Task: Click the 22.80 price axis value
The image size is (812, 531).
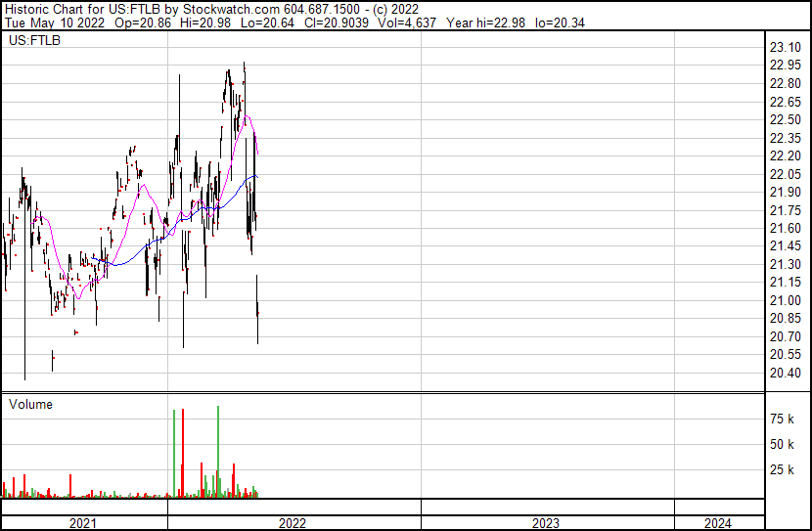Action: tap(785, 83)
